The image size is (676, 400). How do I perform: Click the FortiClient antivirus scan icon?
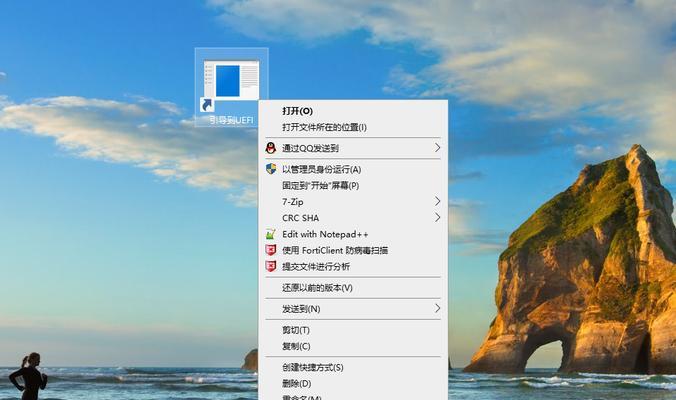click(x=270, y=250)
